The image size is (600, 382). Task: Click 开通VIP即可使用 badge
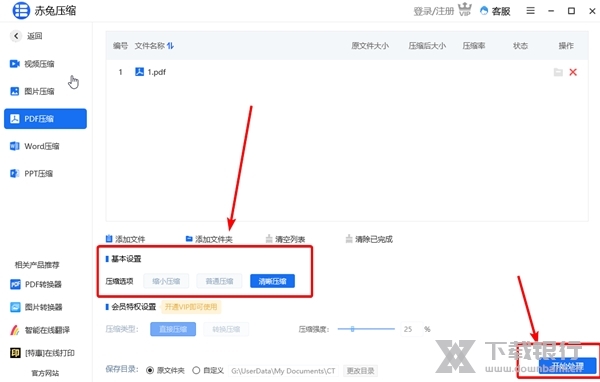click(x=191, y=307)
